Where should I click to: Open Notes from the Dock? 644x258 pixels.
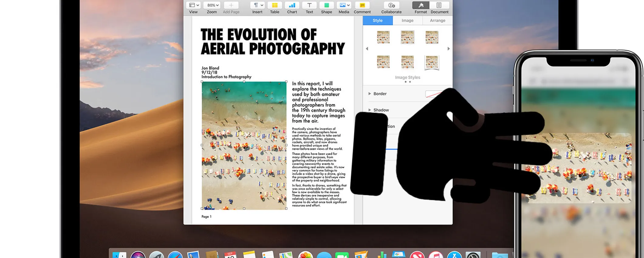(x=249, y=255)
